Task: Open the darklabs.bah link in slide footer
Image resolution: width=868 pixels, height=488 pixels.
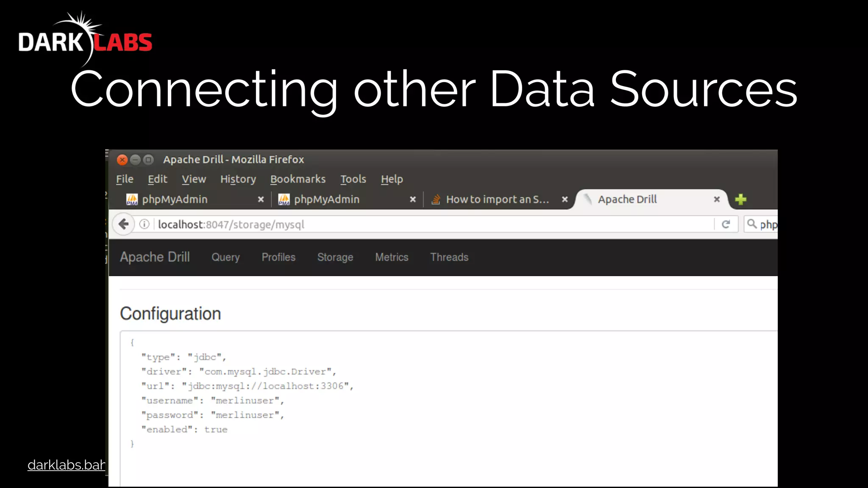Action: click(66, 465)
